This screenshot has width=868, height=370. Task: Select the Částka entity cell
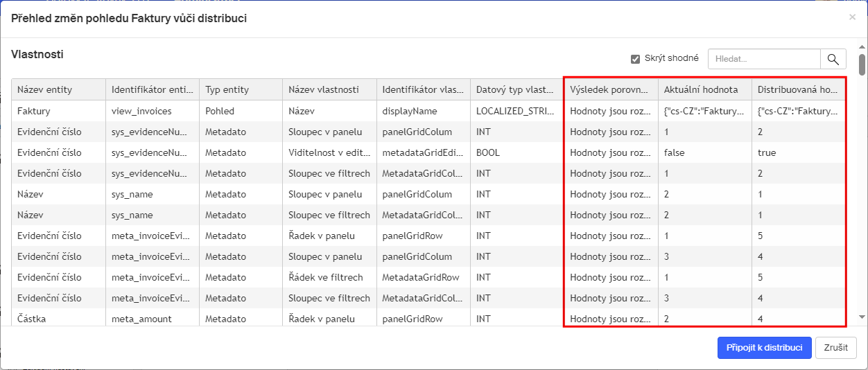(x=58, y=319)
